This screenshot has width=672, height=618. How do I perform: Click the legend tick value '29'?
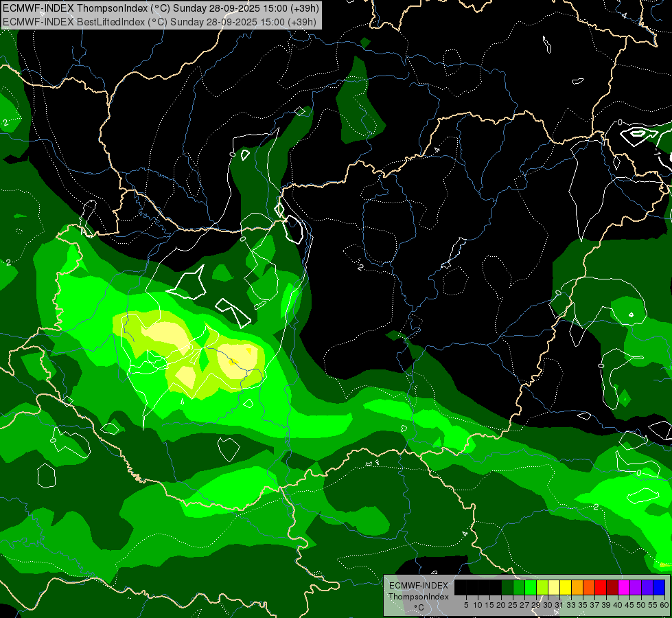pyautogui.click(x=536, y=605)
